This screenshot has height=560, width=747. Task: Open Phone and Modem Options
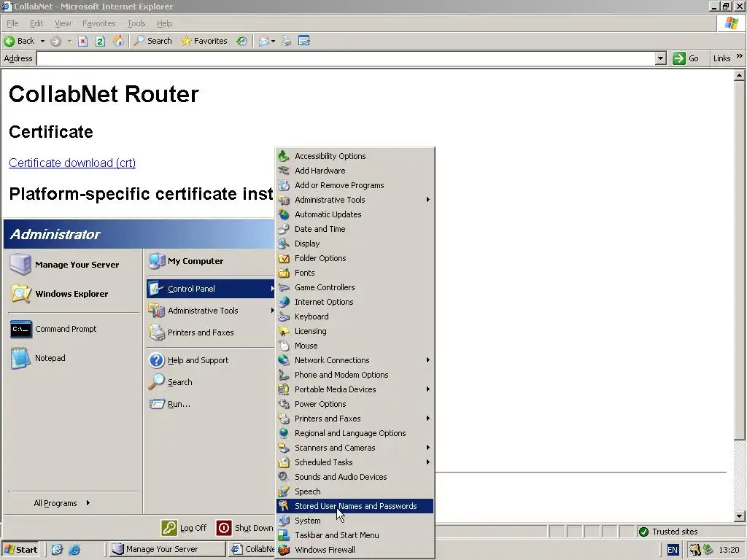pyautogui.click(x=355, y=375)
